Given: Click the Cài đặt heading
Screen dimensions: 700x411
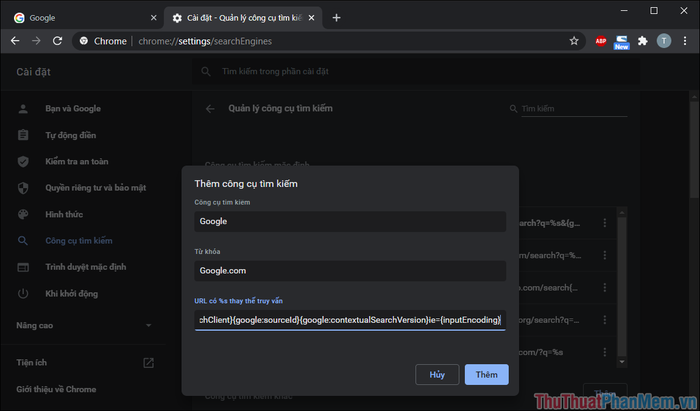Looking at the screenshot, I should (33, 72).
